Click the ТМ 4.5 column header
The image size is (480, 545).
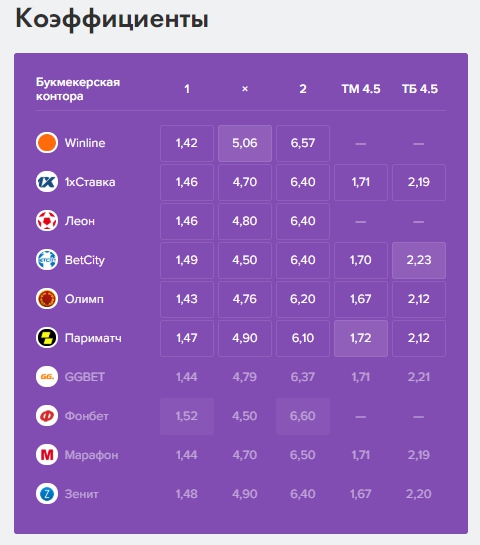[361, 89]
